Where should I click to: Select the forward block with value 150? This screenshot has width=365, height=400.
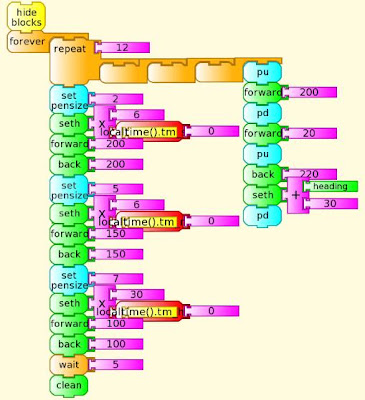pos(69,234)
